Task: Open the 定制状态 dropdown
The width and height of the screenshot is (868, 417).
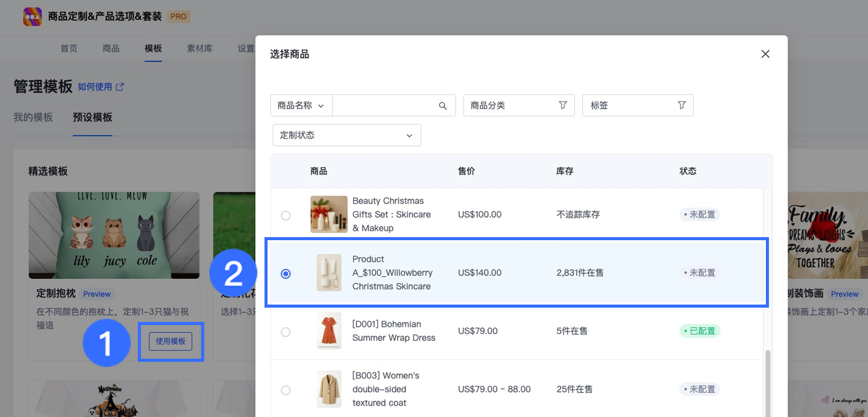Action: pos(347,135)
